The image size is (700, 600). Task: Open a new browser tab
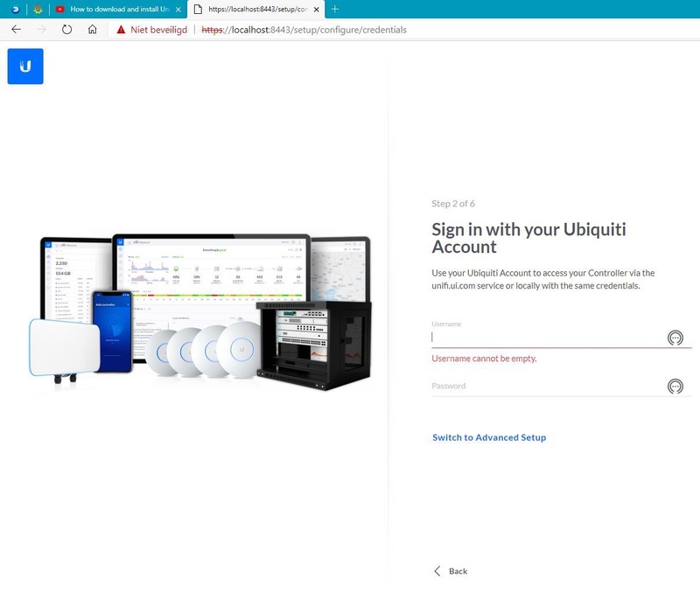(335, 9)
